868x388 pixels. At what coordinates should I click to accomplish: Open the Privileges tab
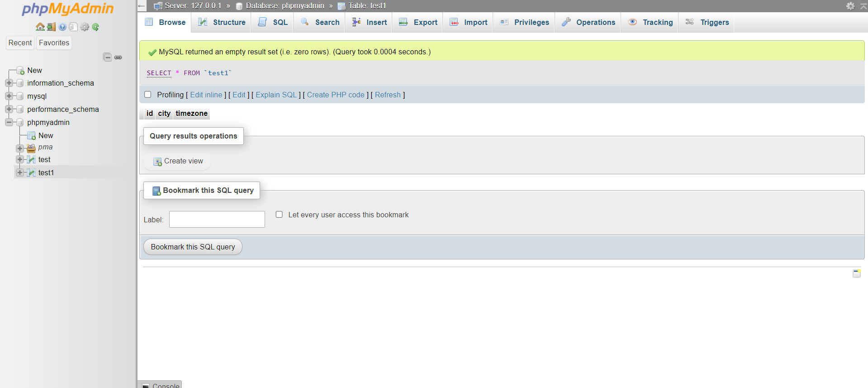pyautogui.click(x=525, y=22)
